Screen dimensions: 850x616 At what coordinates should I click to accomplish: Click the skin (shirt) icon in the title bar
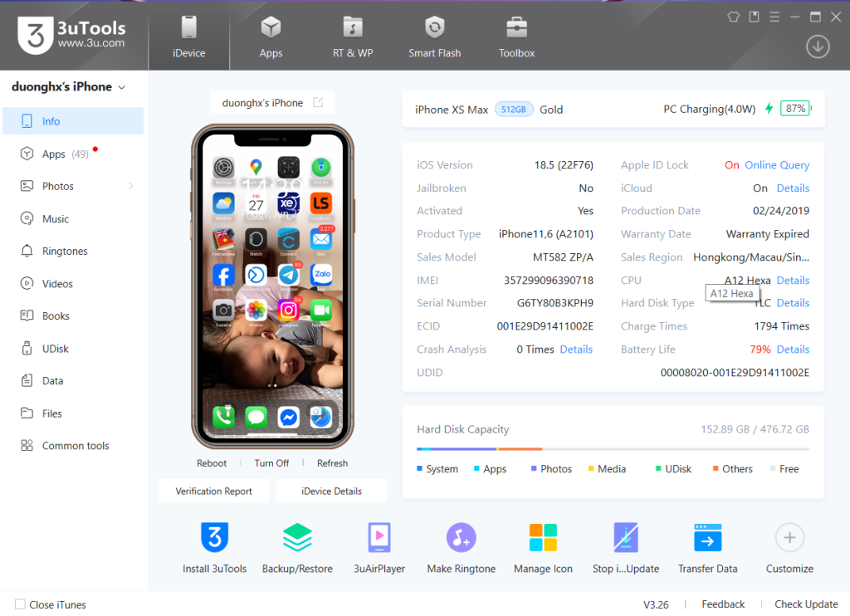pos(733,17)
